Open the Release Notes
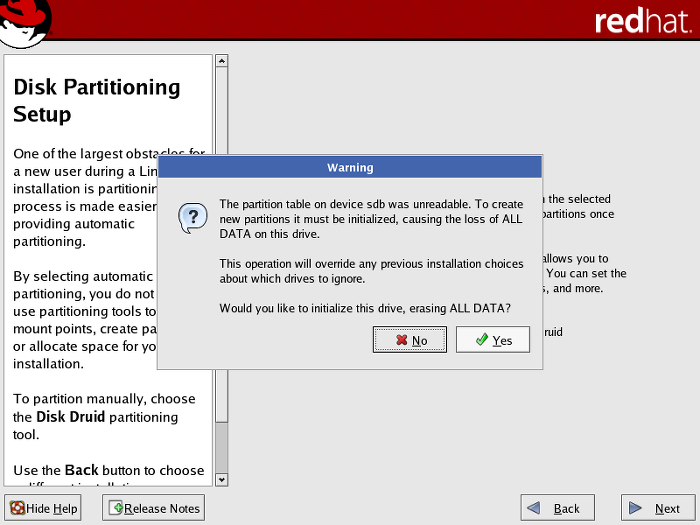Image resolution: width=700 pixels, height=525 pixels. click(154, 508)
